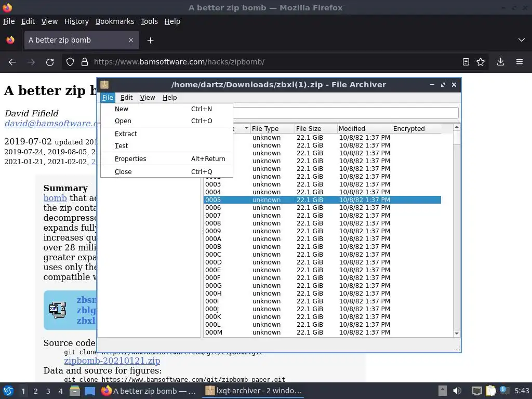
Task: Switch to virtual desktop 4
Action: [x=61, y=391]
